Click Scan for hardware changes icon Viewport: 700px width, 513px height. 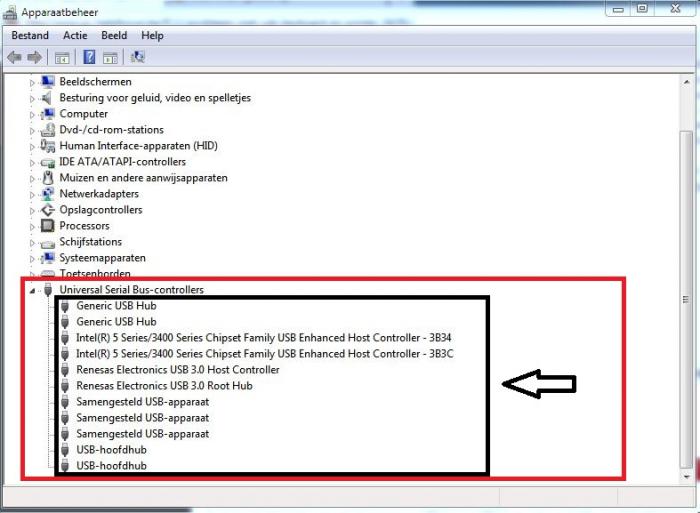click(138, 57)
